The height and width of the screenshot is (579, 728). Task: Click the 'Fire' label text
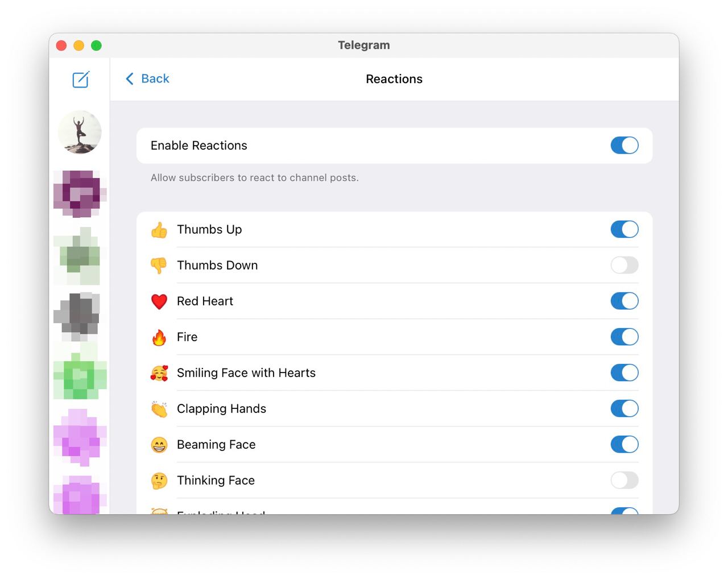pyautogui.click(x=187, y=337)
